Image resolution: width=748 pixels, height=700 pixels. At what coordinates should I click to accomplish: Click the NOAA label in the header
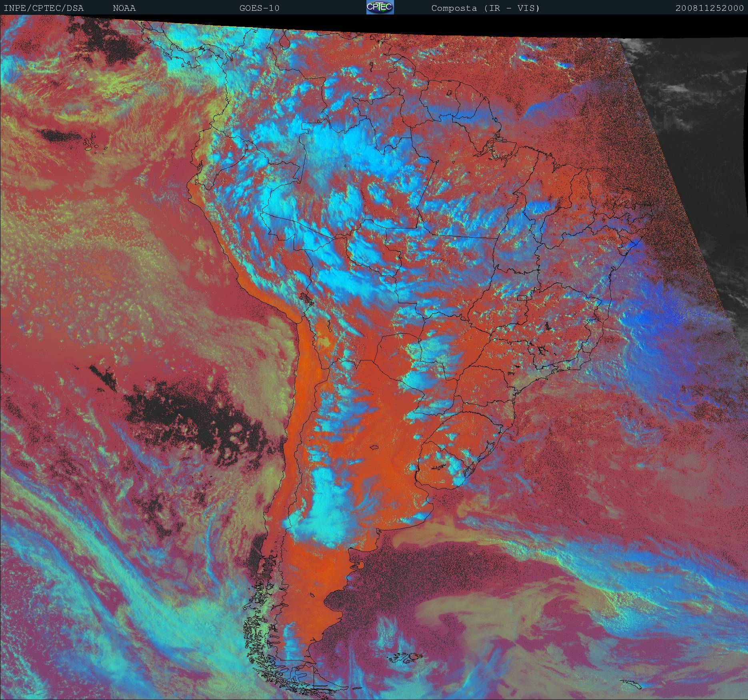(x=124, y=8)
